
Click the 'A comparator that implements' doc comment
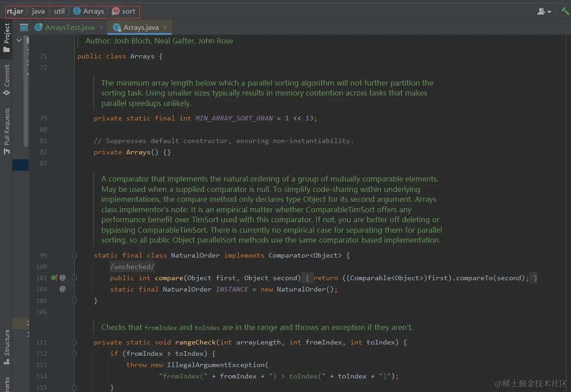(271, 210)
